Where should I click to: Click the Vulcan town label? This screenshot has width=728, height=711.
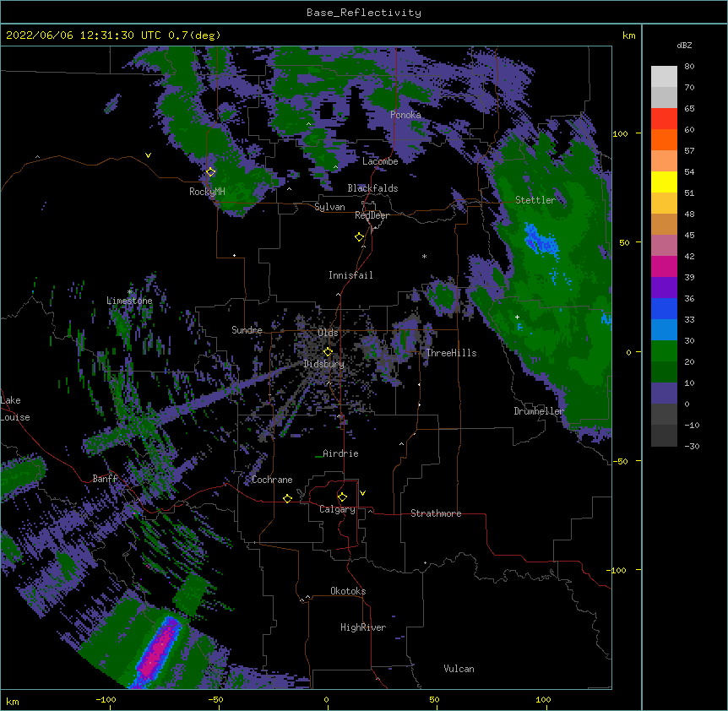pyautogui.click(x=459, y=669)
